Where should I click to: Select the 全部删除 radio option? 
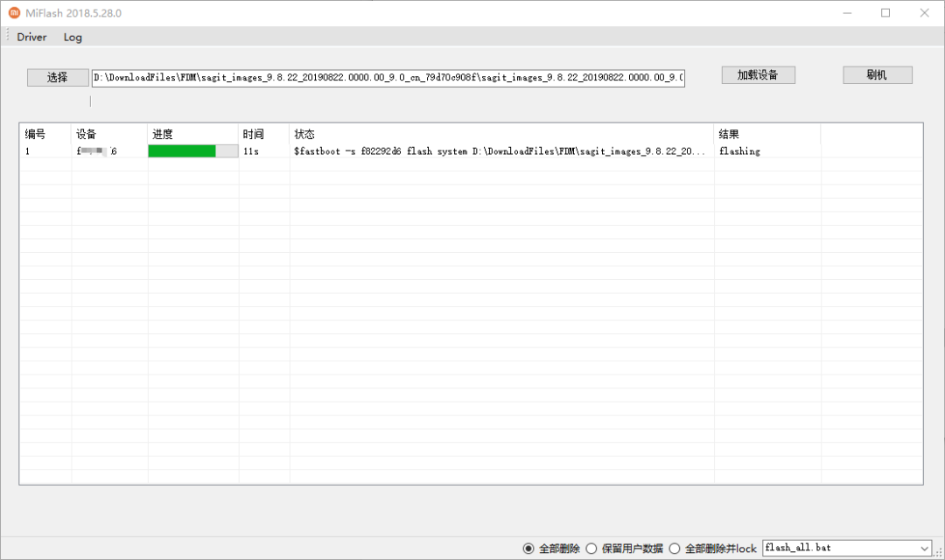tap(528, 548)
